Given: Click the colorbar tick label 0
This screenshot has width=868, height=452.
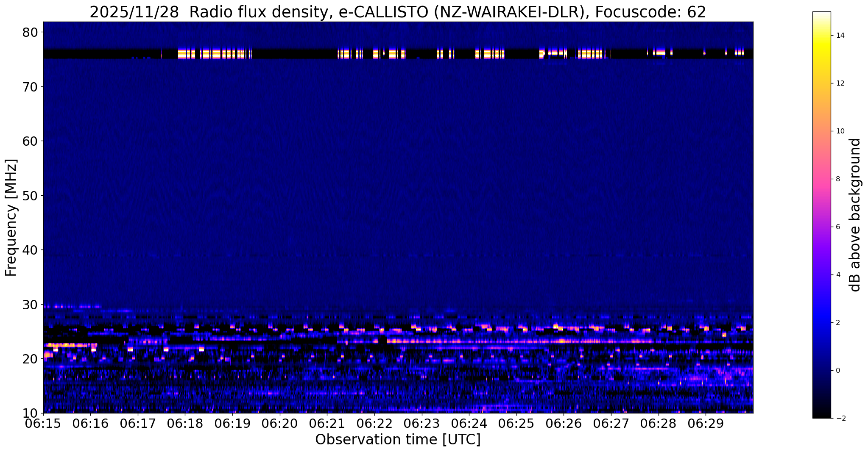Looking at the screenshot, I should (x=837, y=370).
